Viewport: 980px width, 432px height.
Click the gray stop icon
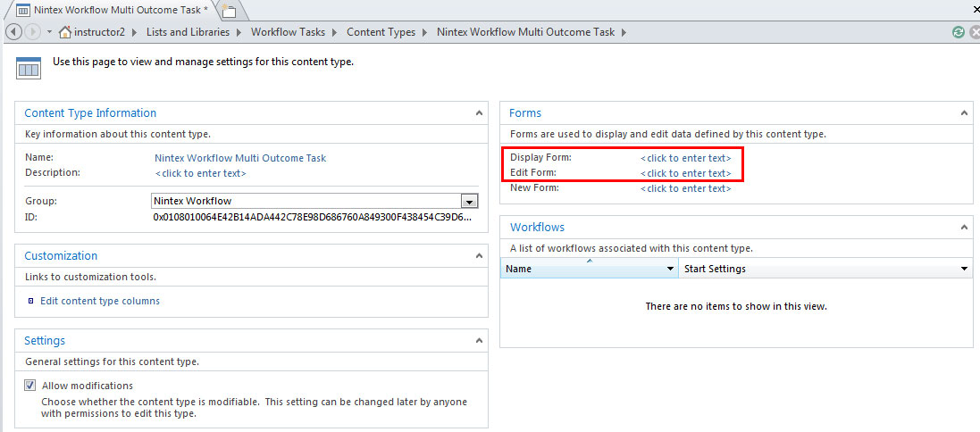coord(974,32)
